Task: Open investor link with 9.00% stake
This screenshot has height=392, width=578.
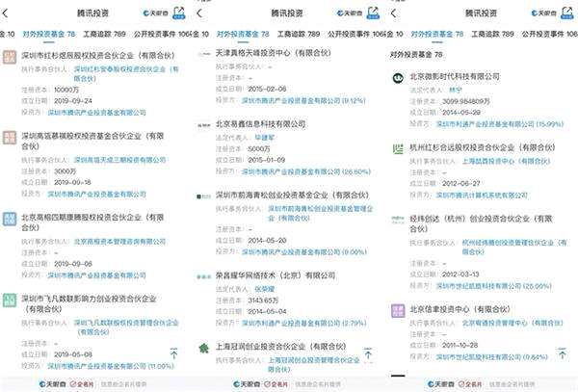Action: click(x=304, y=252)
